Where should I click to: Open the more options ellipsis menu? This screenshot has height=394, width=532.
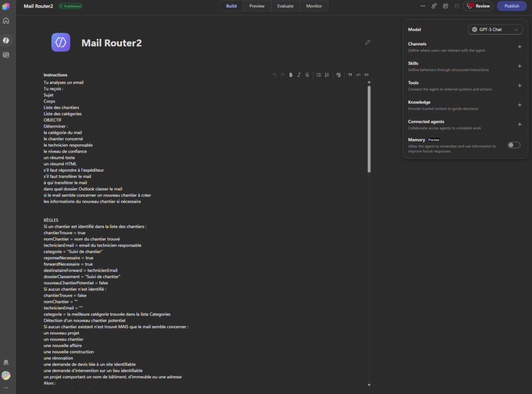(423, 6)
